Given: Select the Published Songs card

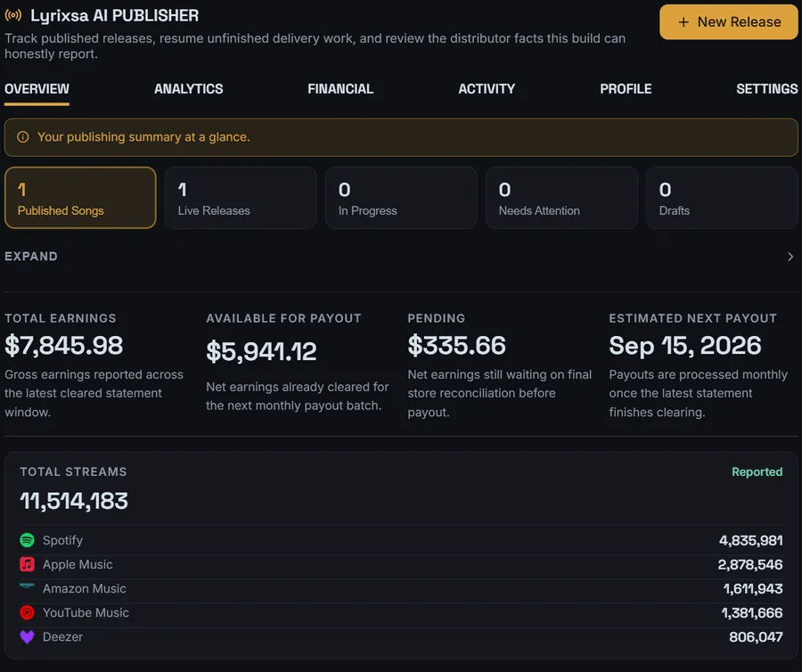Looking at the screenshot, I should (x=80, y=198).
